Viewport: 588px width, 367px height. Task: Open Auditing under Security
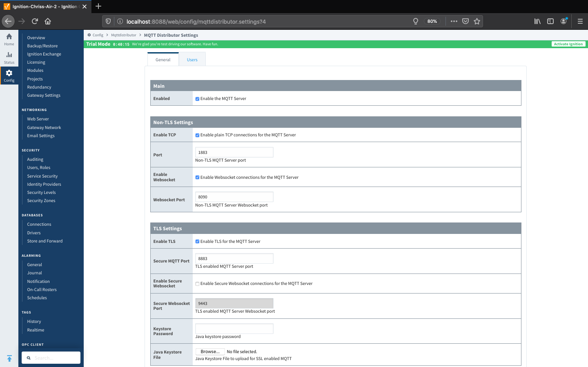pos(35,159)
